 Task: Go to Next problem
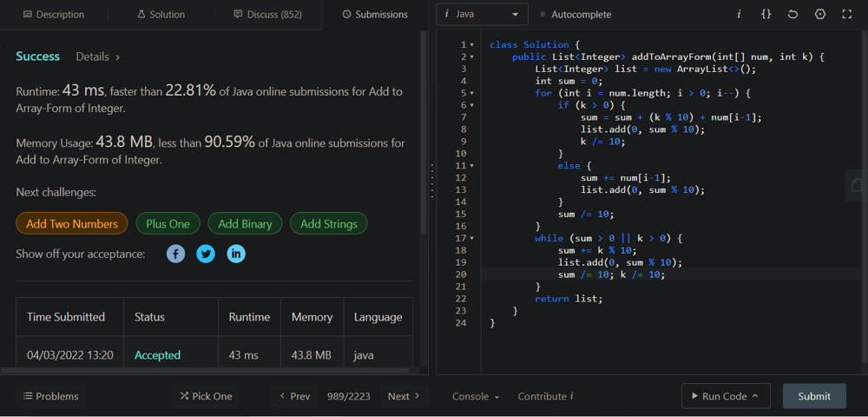pos(404,396)
